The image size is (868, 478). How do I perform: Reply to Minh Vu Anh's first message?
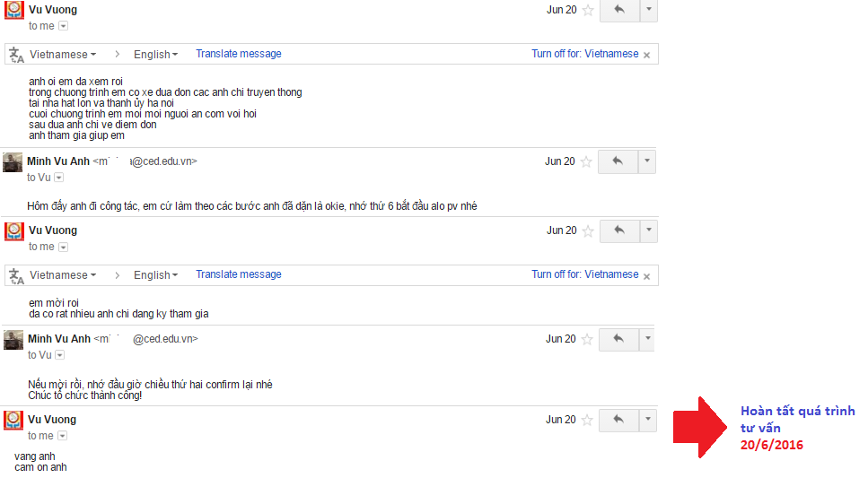tap(618, 161)
